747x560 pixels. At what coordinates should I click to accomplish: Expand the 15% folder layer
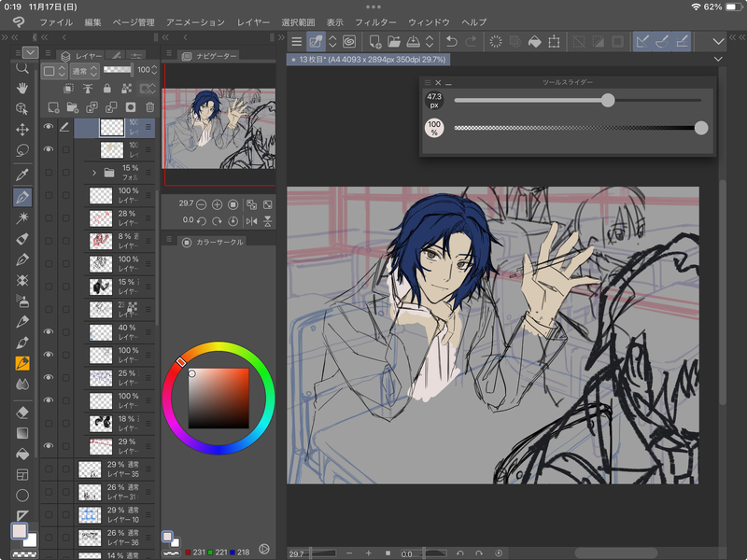pyautogui.click(x=94, y=173)
